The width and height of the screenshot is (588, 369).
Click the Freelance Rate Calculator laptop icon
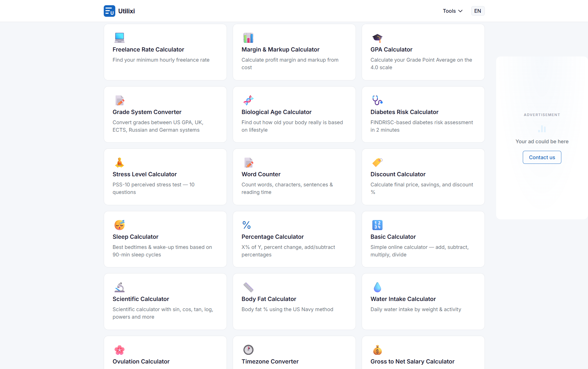click(119, 38)
